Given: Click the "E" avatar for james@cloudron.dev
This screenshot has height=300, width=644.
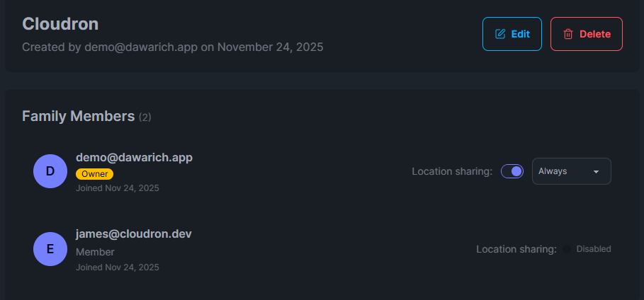Looking at the screenshot, I should tap(50, 249).
